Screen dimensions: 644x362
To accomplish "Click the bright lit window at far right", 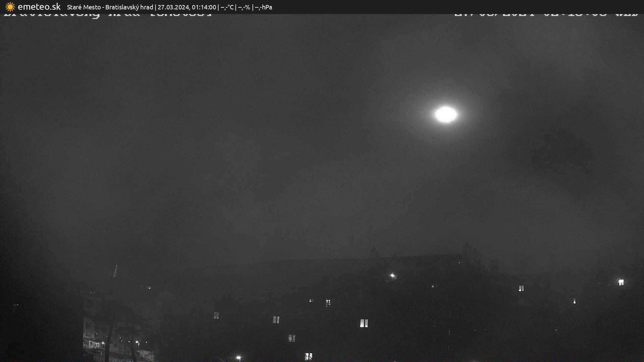I will [621, 282].
